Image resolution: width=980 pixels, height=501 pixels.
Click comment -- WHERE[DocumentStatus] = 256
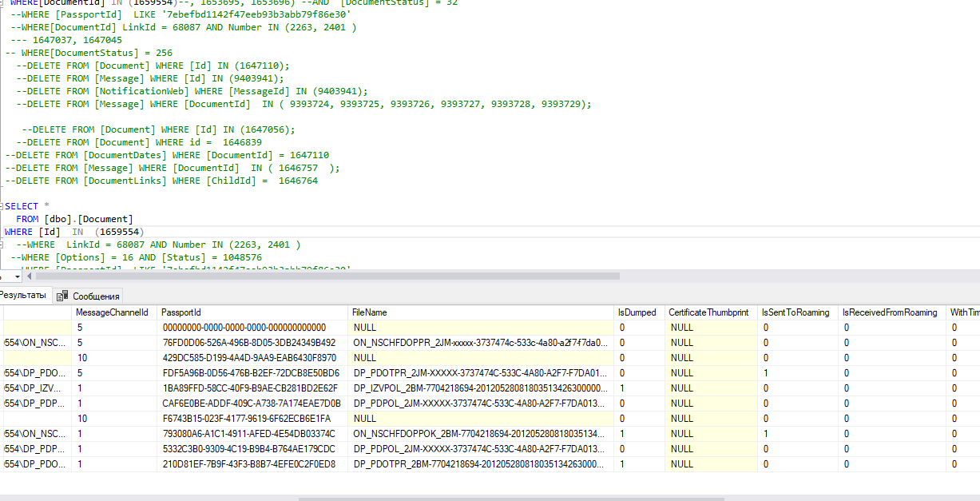89,53
